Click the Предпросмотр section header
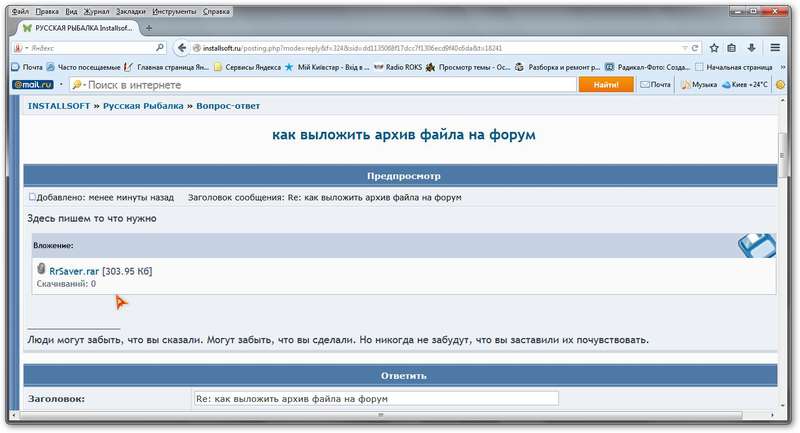 click(401, 176)
